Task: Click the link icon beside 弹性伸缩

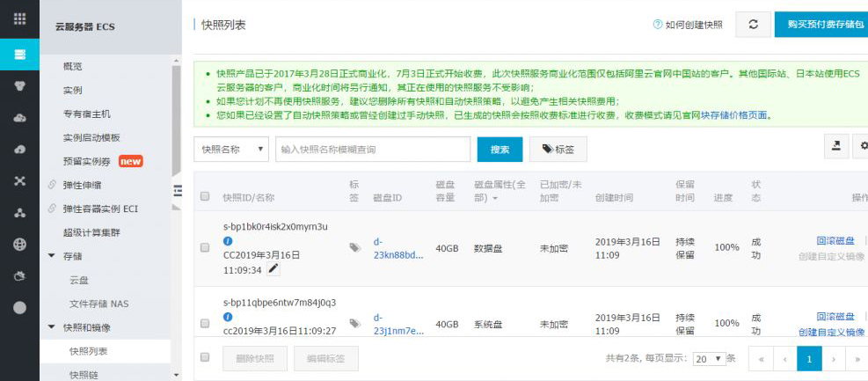Action: coord(52,185)
